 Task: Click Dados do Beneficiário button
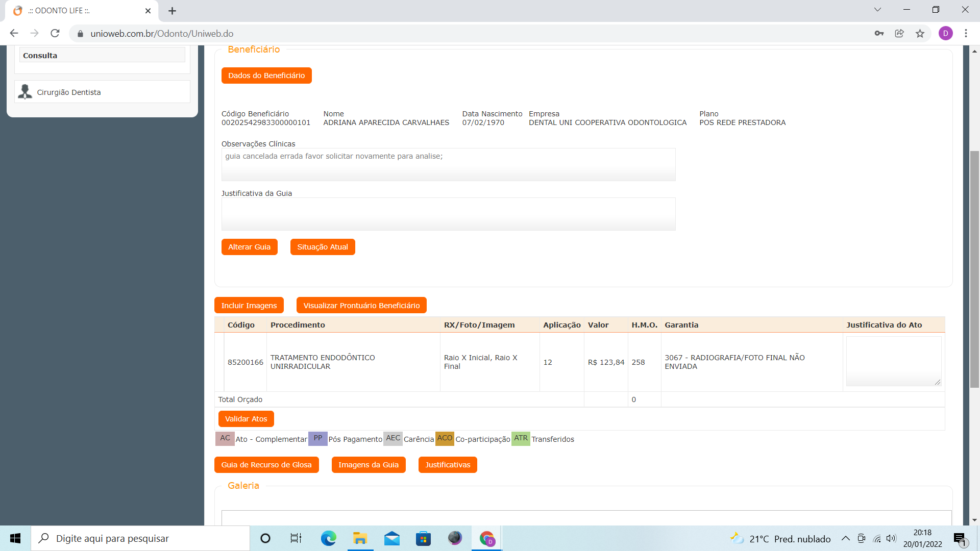tap(266, 76)
